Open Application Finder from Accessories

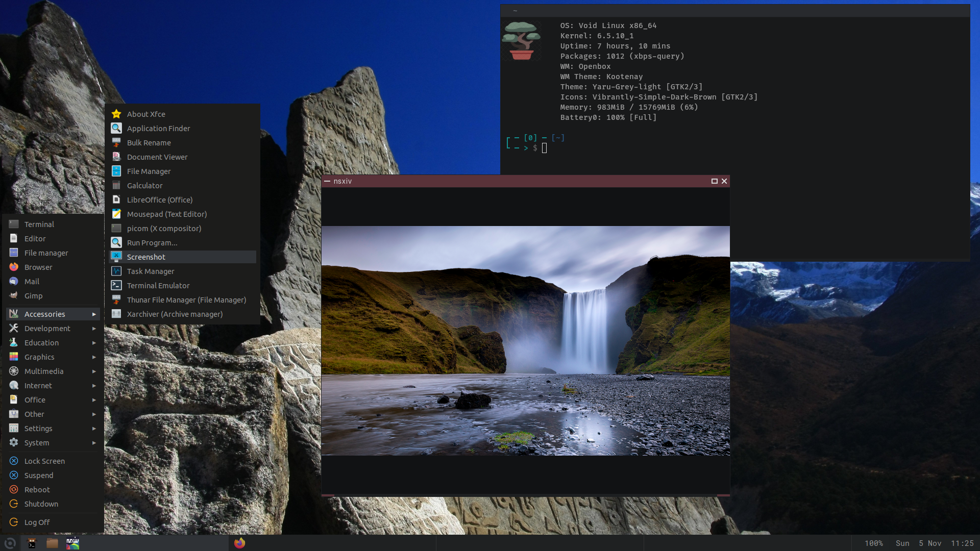[x=183, y=129]
